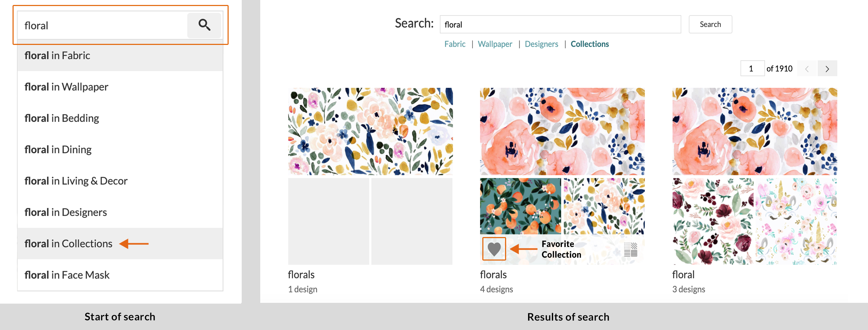Select the "floral in Face Mask" suggestion
Image resolution: width=868 pixels, height=330 pixels.
67,274
